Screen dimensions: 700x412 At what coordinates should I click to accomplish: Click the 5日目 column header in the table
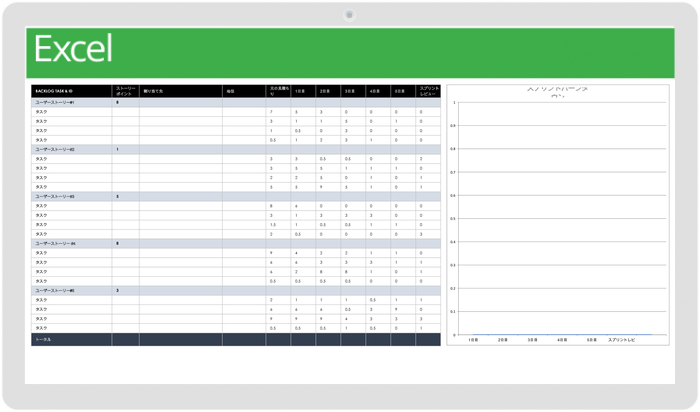[x=403, y=91]
